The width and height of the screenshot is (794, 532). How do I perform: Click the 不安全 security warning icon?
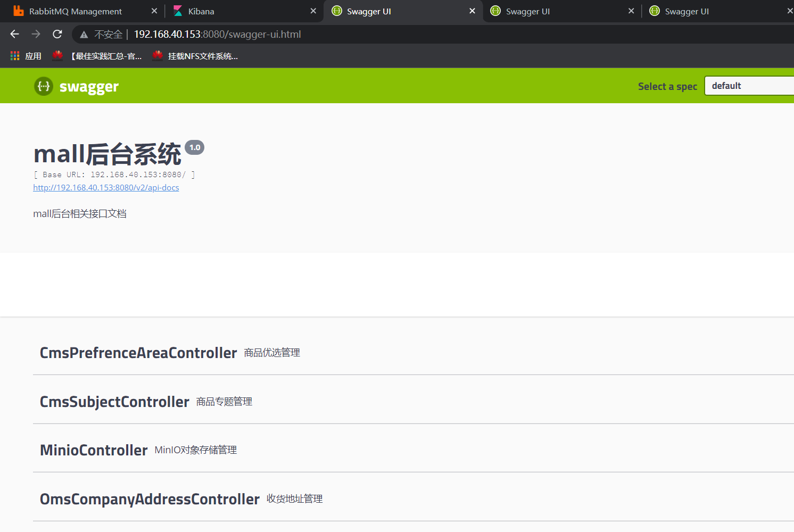click(84, 34)
